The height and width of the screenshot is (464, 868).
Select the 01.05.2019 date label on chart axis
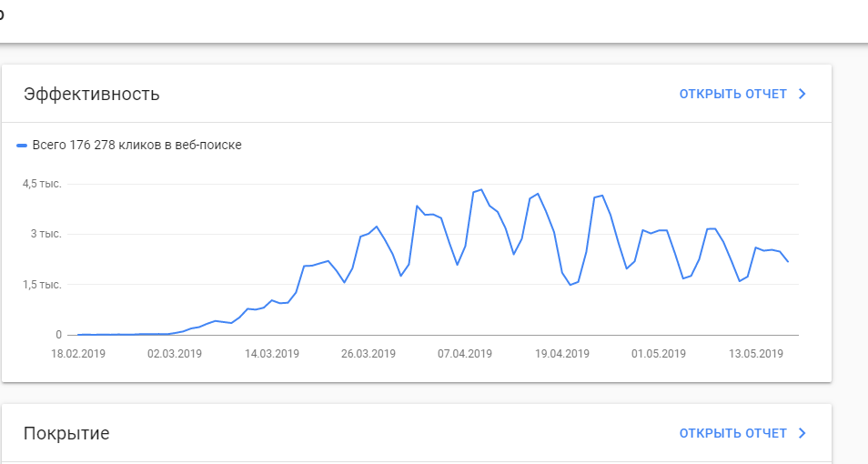(659, 354)
